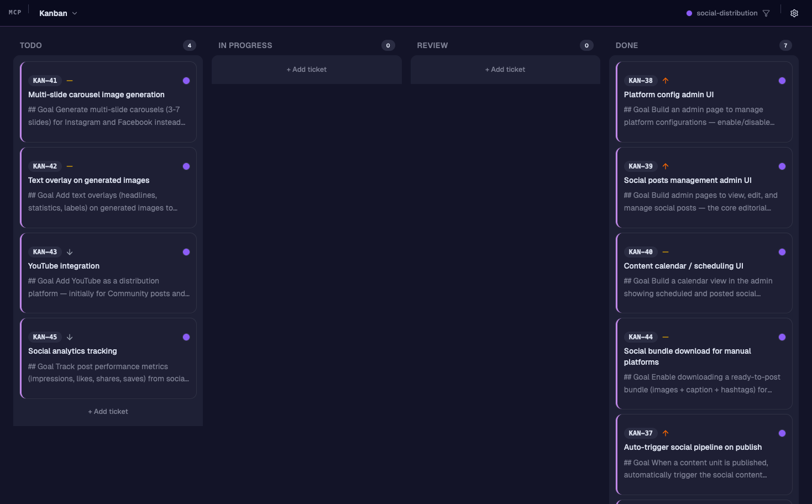The height and width of the screenshot is (504, 812).
Task: Click the medium priority icon on KAN-40
Action: coord(666,252)
